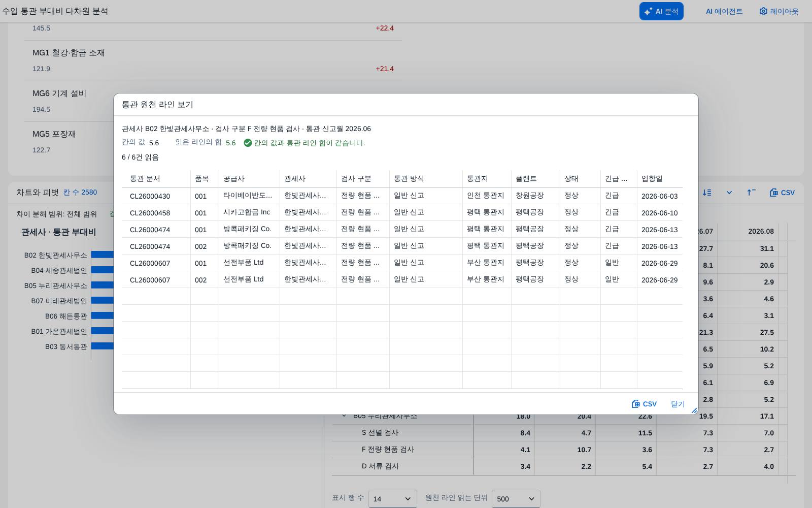Export dialog lines with the CSV button
Image resolution: width=812 pixels, height=508 pixels.
(644, 404)
